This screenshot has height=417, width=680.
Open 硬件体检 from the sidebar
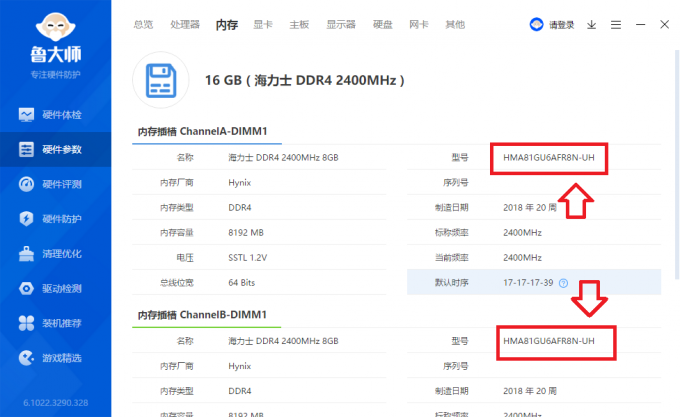[x=56, y=115]
